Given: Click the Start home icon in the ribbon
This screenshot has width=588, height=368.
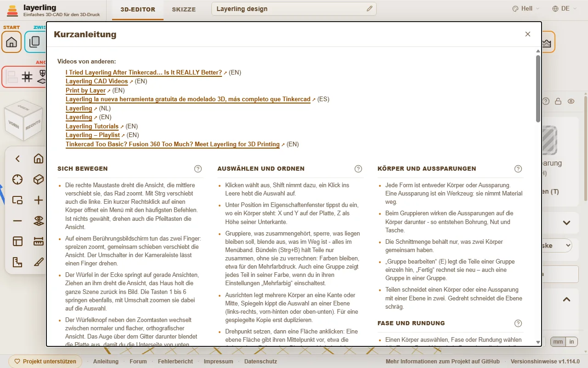Looking at the screenshot, I should (x=11, y=42).
